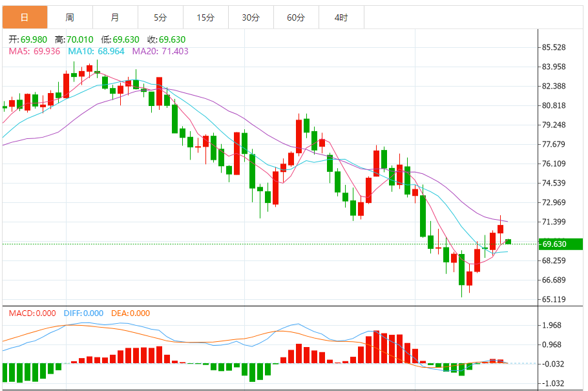Click the 65.119 price axis label
This screenshot has width=588, height=391.
554,299
